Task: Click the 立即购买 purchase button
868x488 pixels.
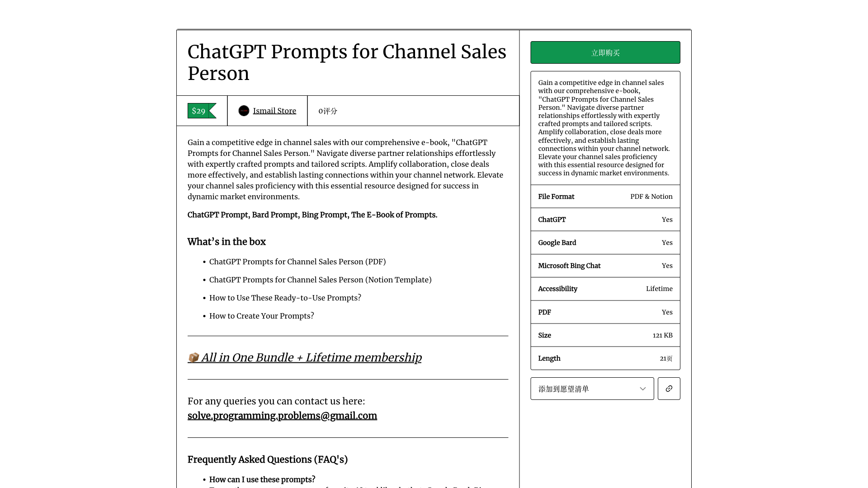Action: click(605, 52)
